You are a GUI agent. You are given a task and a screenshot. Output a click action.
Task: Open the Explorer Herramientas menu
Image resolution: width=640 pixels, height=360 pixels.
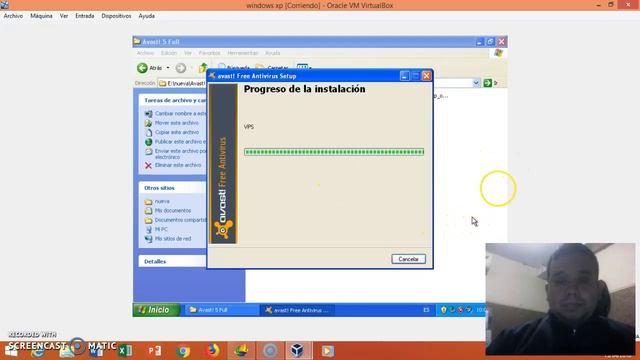tap(242, 53)
